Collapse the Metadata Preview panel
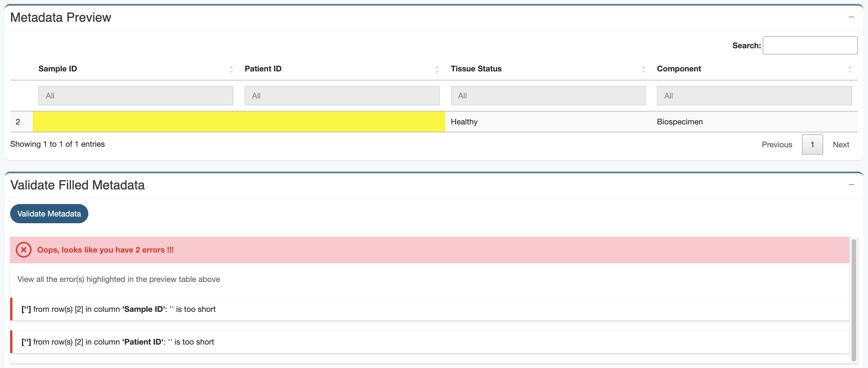Image resolution: width=868 pixels, height=368 pixels. (x=851, y=17)
